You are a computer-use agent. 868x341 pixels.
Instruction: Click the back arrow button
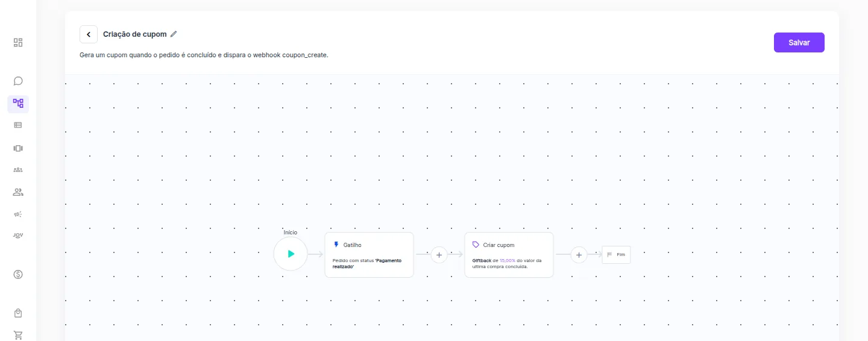[x=89, y=34]
